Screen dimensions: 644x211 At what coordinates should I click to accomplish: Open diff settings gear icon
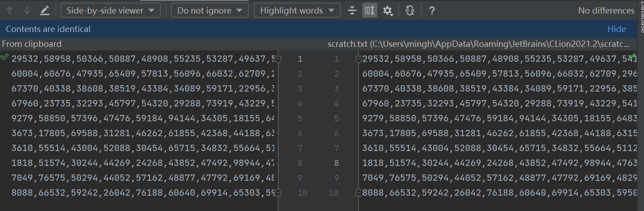pos(388,10)
